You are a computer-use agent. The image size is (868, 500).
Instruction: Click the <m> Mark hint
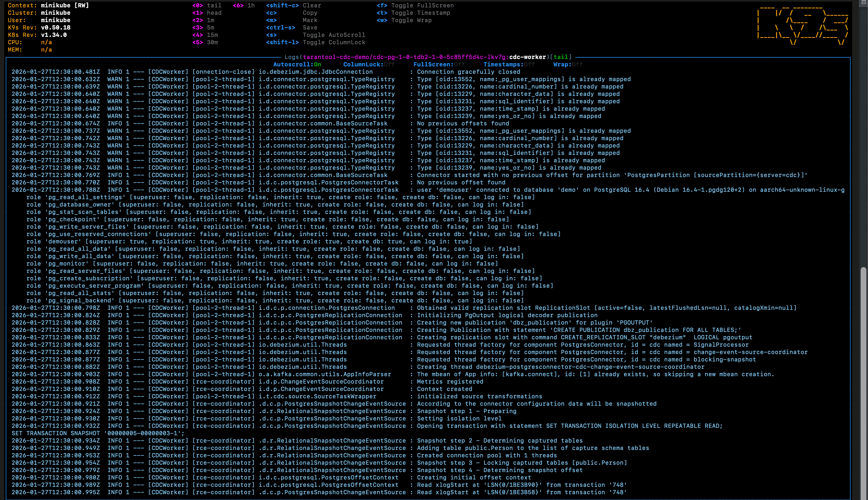[x=292, y=20]
